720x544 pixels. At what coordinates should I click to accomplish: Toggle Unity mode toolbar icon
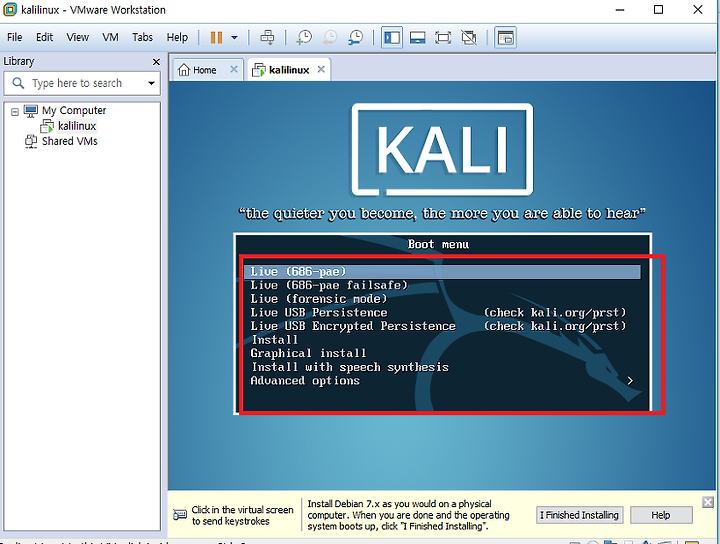(x=469, y=37)
